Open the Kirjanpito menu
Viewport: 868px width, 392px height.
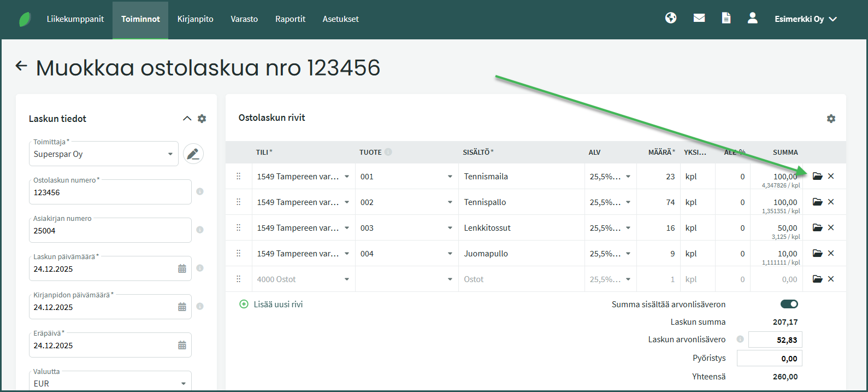(x=195, y=19)
